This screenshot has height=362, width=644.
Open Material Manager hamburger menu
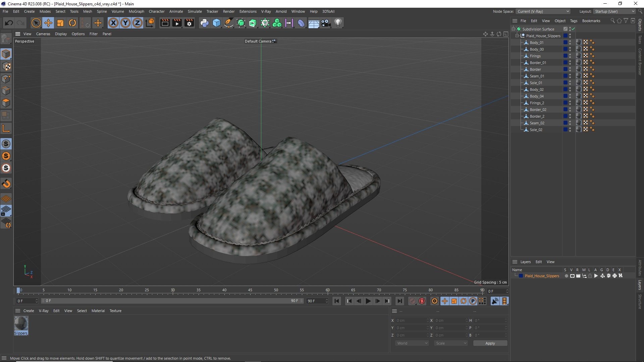[18, 311]
